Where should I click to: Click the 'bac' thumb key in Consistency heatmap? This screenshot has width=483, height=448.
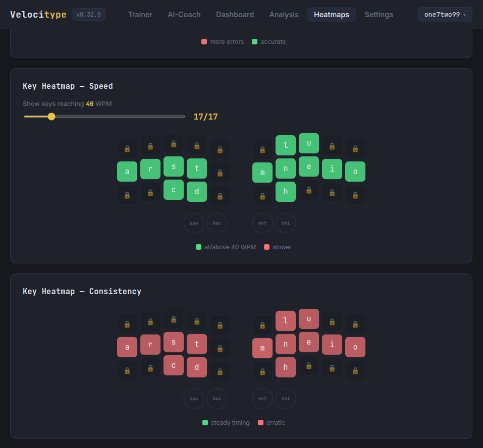pyautogui.click(x=217, y=399)
